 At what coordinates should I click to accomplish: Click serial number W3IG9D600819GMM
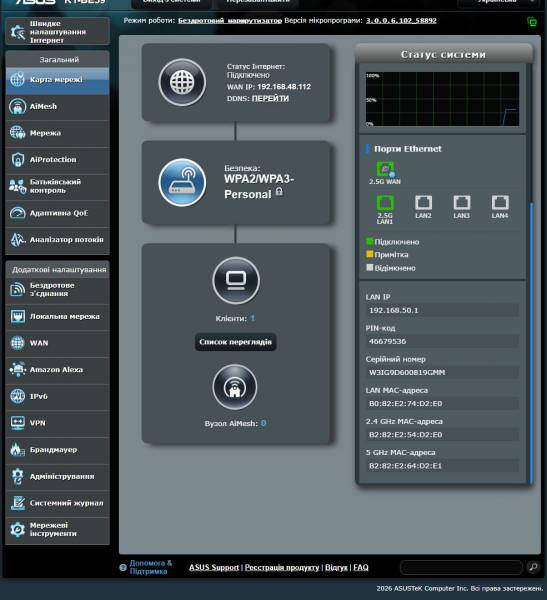tap(442, 372)
